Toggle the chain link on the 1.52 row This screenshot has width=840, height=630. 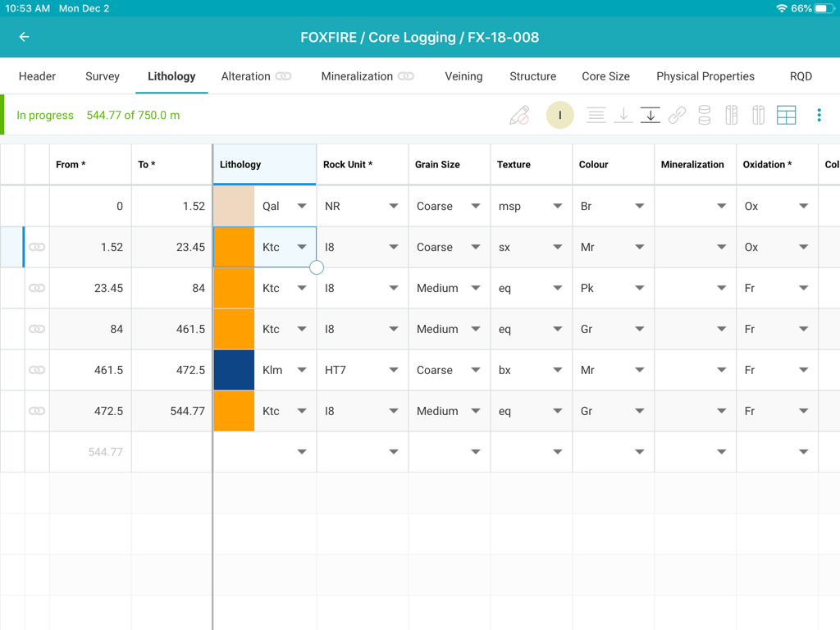click(x=36, y=247)
